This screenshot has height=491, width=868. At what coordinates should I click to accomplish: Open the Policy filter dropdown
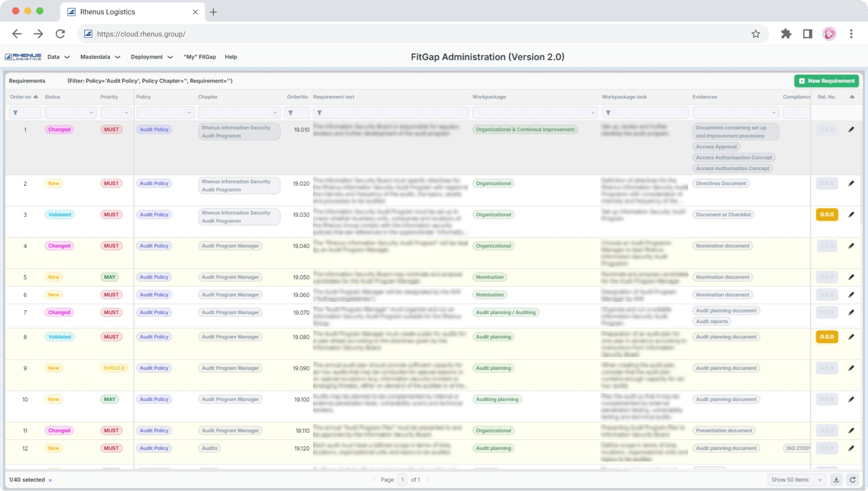(x=165, y=113)
